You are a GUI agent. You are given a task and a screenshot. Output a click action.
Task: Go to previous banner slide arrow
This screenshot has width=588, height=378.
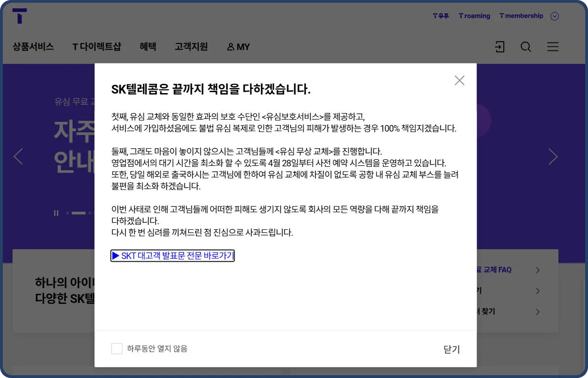(18, 157)
